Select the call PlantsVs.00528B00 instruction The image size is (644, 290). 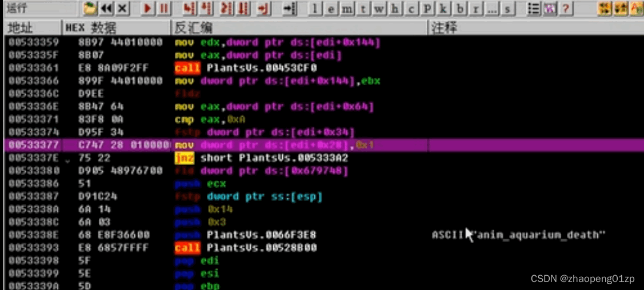coord(246,248)
